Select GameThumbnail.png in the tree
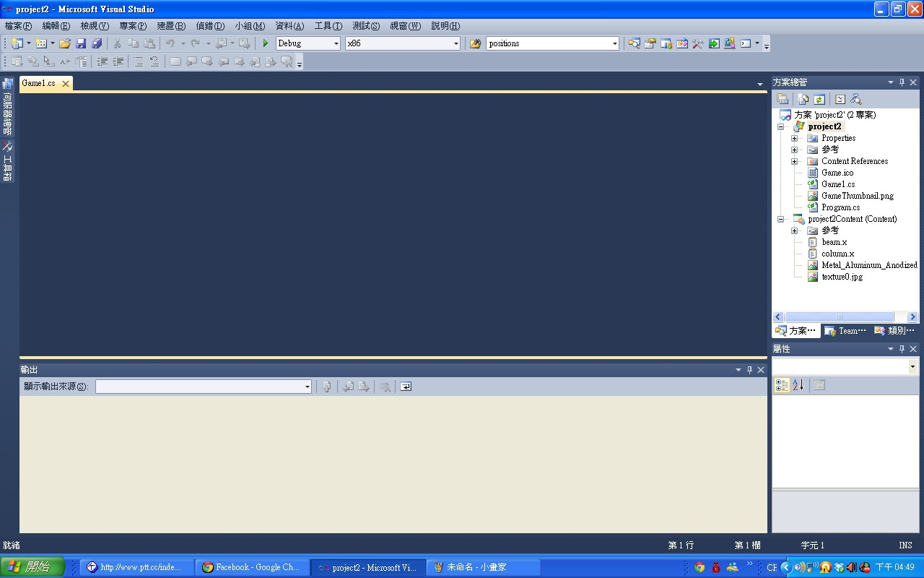Screen dimensions: 924x578 pyautogui.click(x=858, y=196)
